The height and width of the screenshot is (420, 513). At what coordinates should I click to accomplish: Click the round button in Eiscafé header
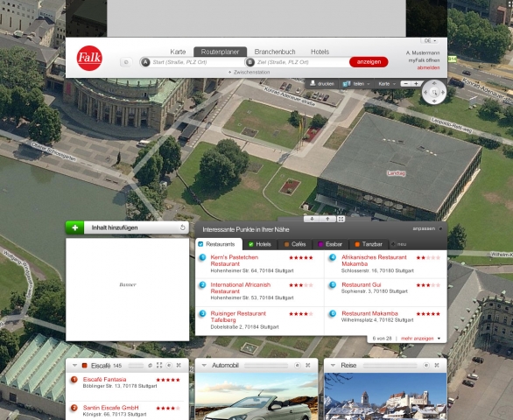169,366
